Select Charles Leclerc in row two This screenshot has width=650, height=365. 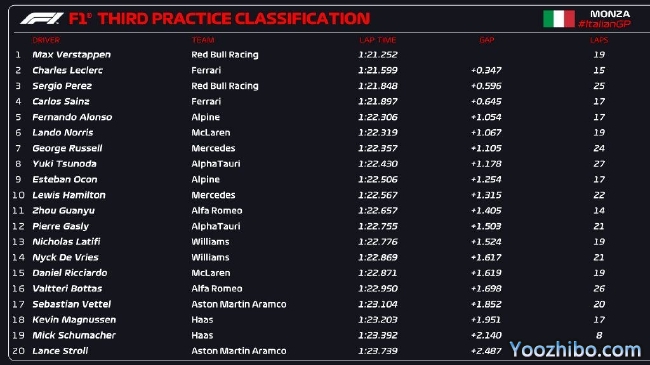68,70
